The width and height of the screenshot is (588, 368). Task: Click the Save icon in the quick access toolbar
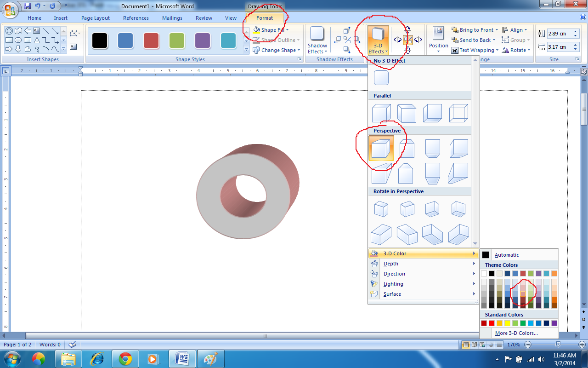(x=28, y=6)
